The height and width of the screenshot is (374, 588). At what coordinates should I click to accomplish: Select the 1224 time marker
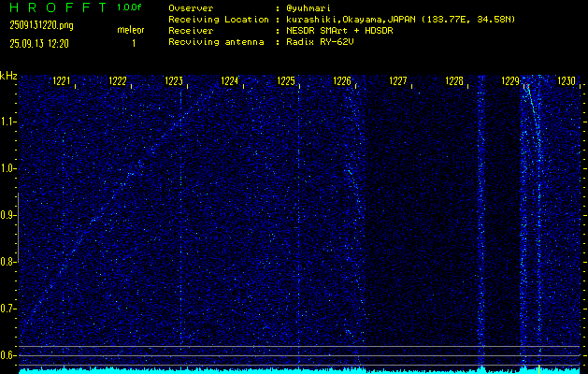tap(230, 81)
